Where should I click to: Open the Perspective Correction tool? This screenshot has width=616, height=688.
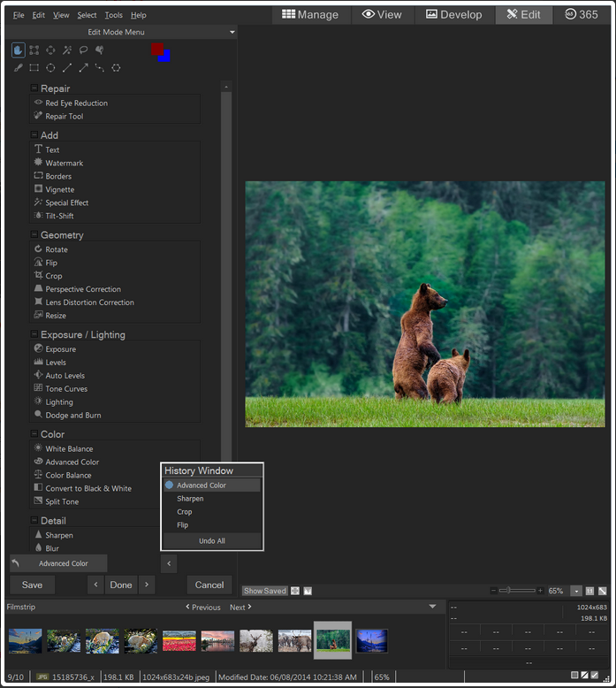tap(83, 289)
